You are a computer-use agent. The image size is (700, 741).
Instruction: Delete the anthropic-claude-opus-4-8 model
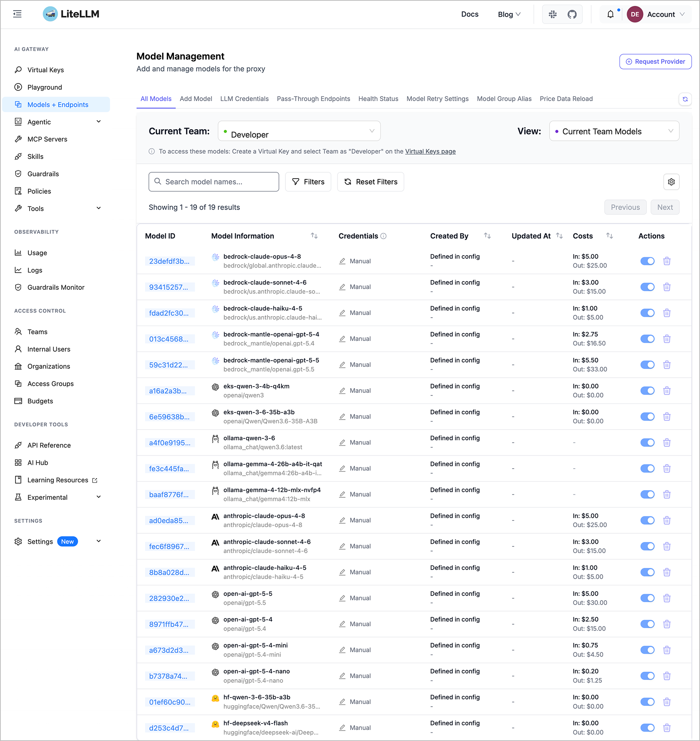[x=667, y=520]
